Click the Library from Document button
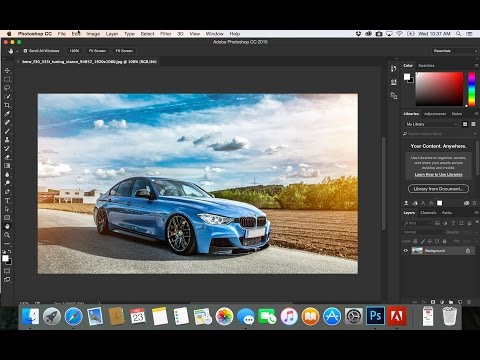 [438, 189]
